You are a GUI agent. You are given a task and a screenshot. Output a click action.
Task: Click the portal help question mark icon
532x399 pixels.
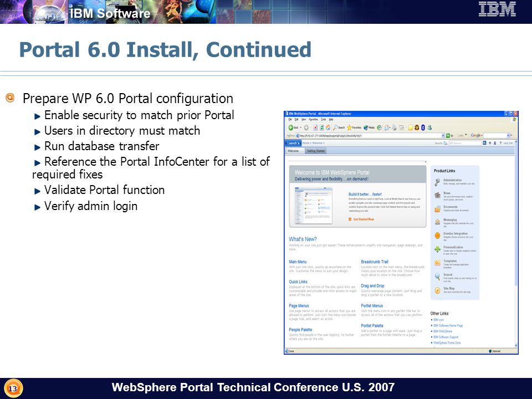coord(500,143)
